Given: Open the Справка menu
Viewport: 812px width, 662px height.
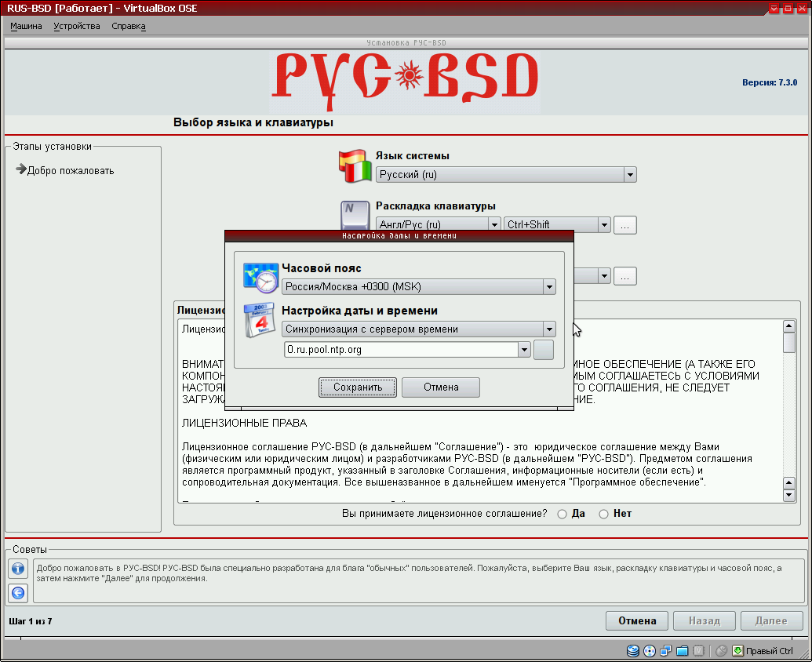Looking at the screenshot, I should click(129, 26).
